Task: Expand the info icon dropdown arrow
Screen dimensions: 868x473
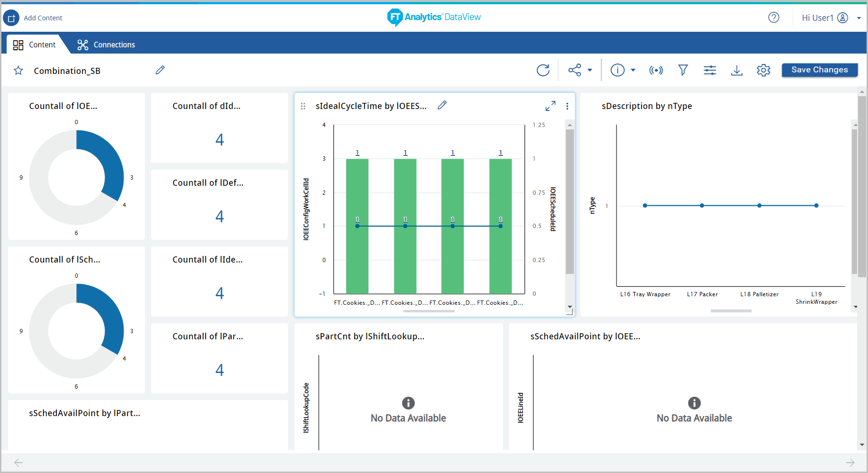Action: 633,70
